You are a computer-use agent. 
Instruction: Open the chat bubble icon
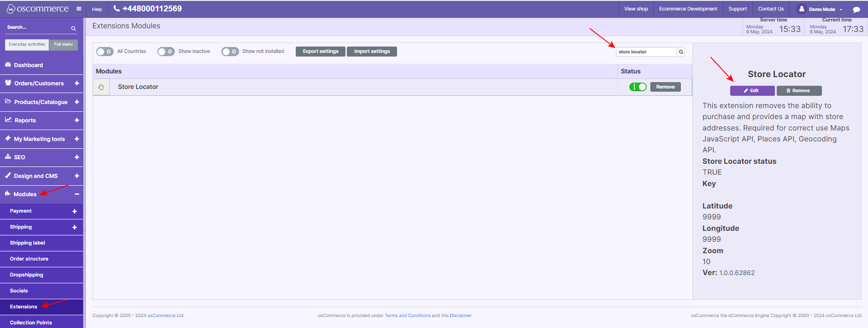tap(856, 9)
